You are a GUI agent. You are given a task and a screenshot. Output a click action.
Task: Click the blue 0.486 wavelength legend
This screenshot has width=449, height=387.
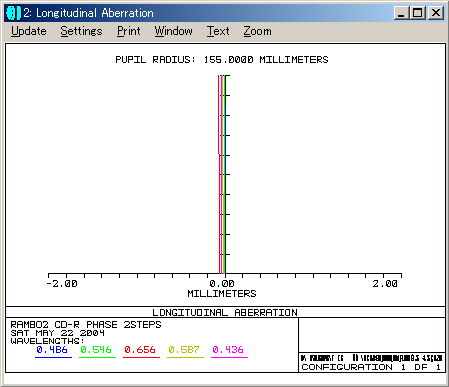52,350
